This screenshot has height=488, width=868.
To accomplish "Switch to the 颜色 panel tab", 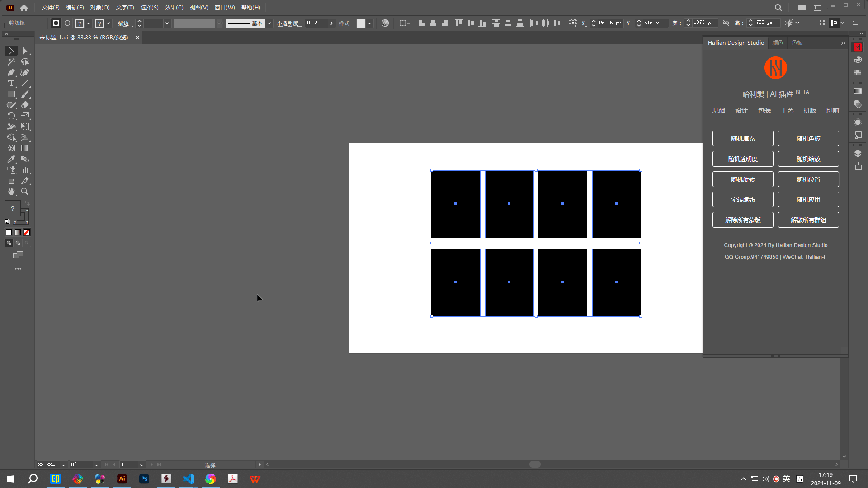I will coord(778,43).
